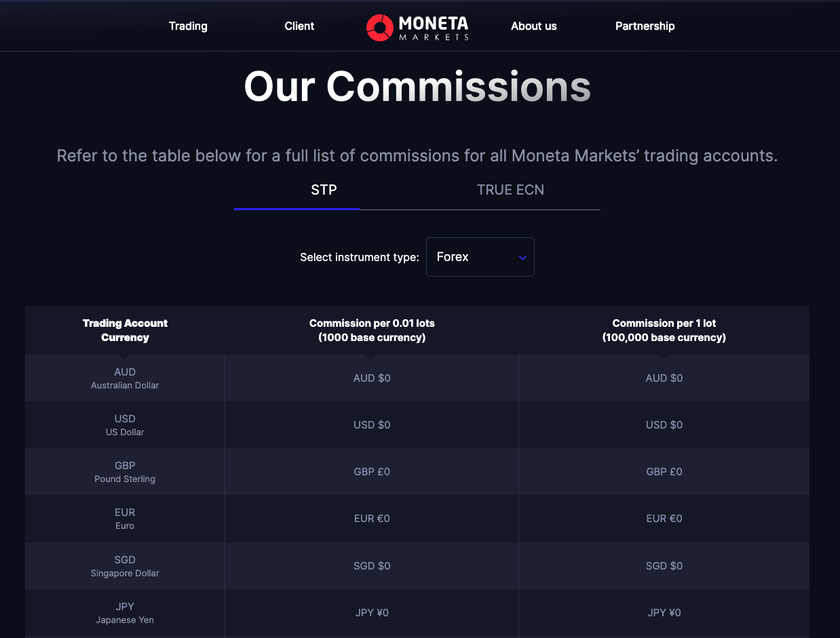Click EUR €0 in the 0.01 lots column
This screenshot has width=840, height=638.
pos(372,519)
